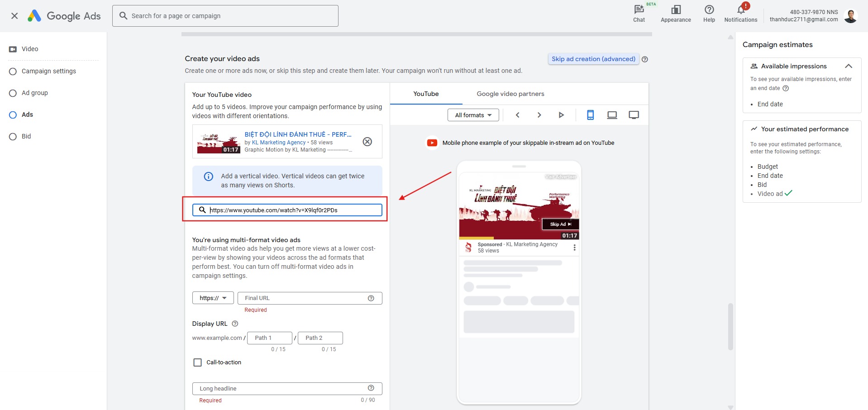Remove the BIỆT ĐỘI LÍNH ĐÁNH THUÊ video
The height and width of the screenshot is (410, 868).
(x=367, y=142)
